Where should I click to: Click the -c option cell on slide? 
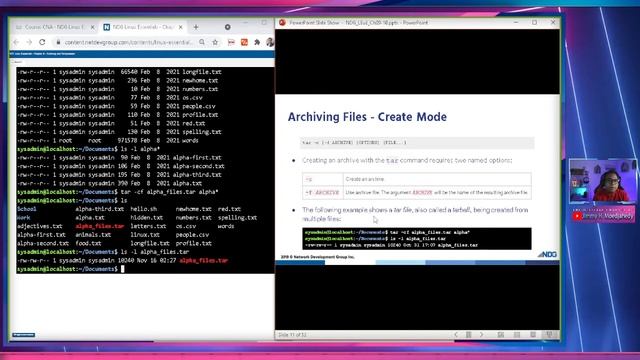[x=322, y=179]
